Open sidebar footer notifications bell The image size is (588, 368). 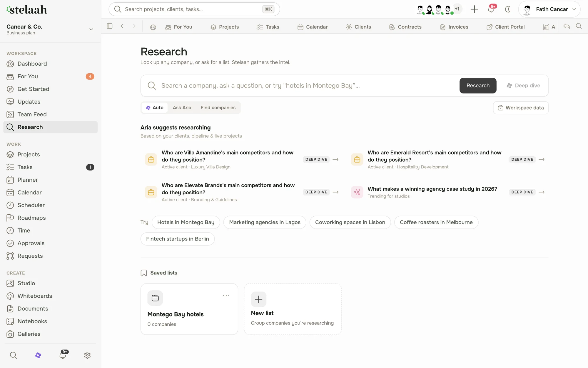click(x=63, y=355)
